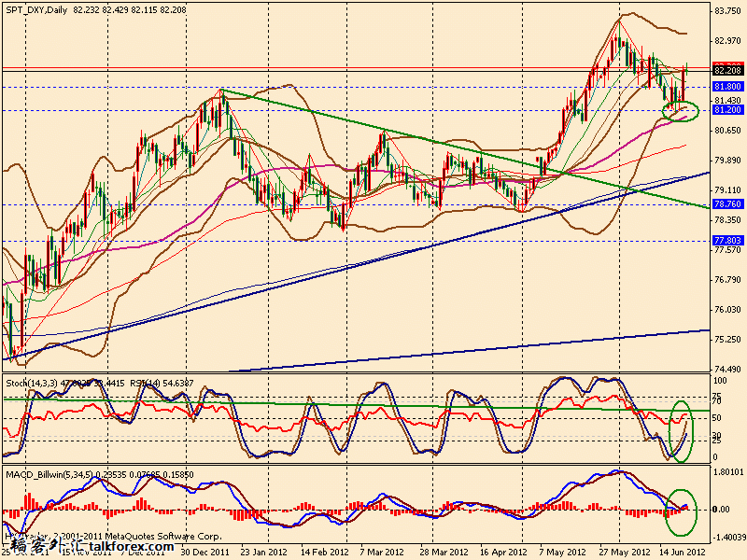Click the 14 Jun 2012 date label

[683, 553]
